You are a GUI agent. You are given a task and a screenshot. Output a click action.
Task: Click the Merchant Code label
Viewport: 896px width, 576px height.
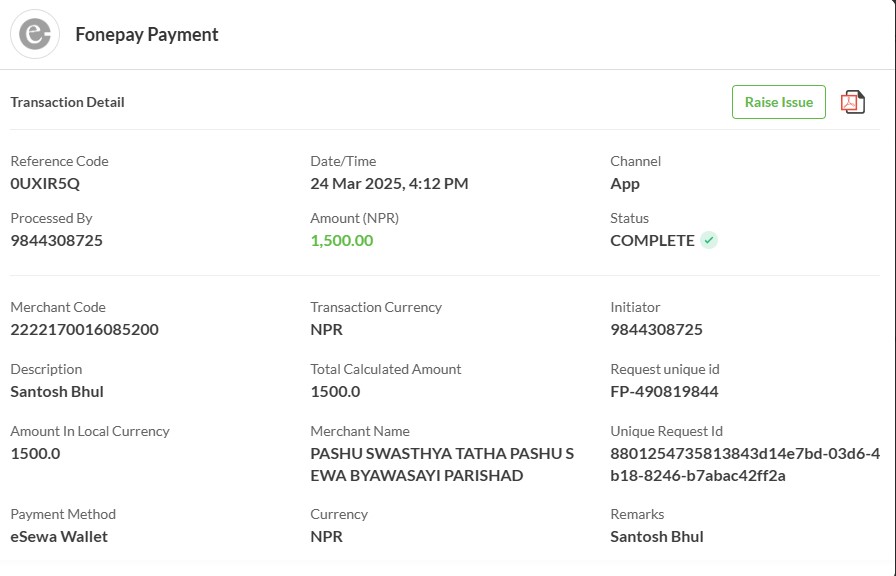point(58,307)
